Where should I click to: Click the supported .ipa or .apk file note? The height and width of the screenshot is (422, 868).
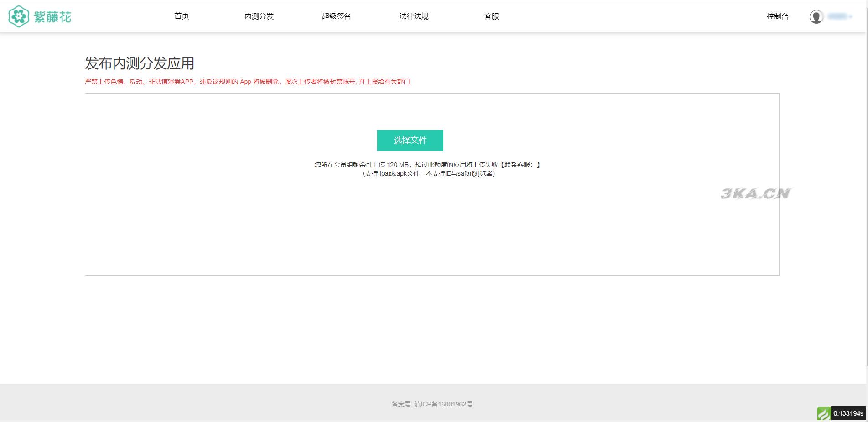click(429, 173)
